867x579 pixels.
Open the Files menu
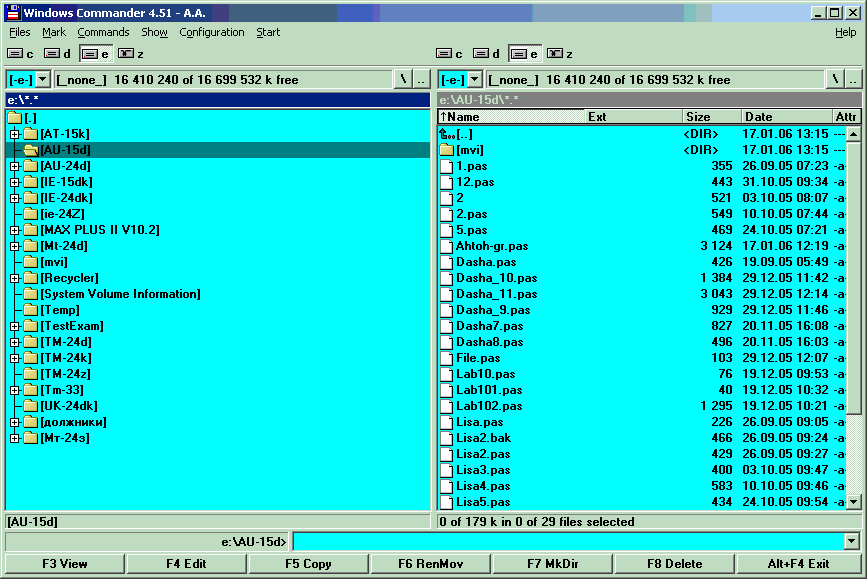tap(20, 32)
